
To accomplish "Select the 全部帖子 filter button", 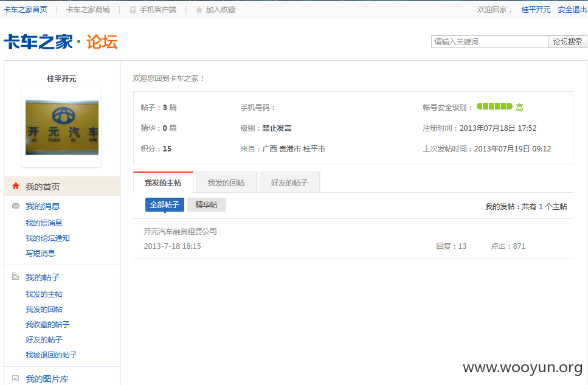I will (165, 205).
